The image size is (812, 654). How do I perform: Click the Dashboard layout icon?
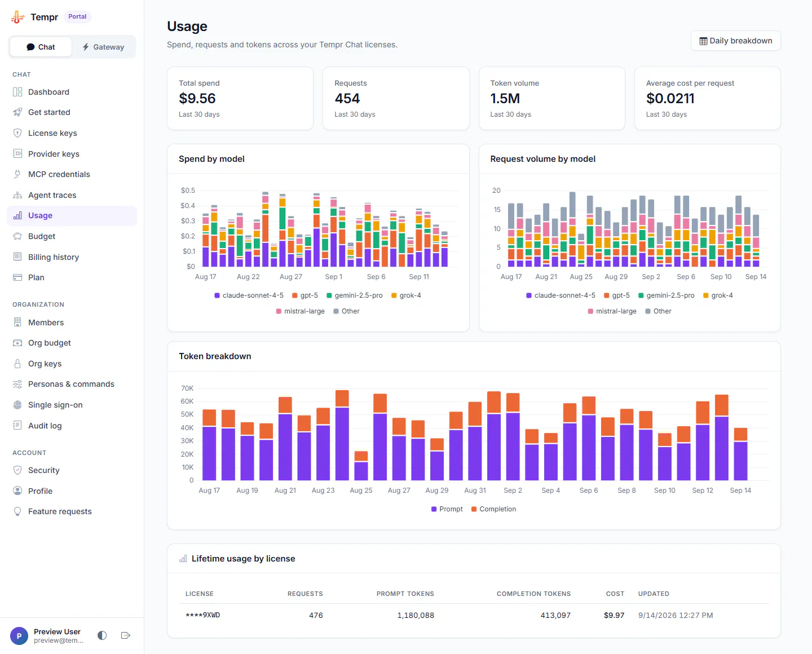pyautogui.click(x=17, y=92)
